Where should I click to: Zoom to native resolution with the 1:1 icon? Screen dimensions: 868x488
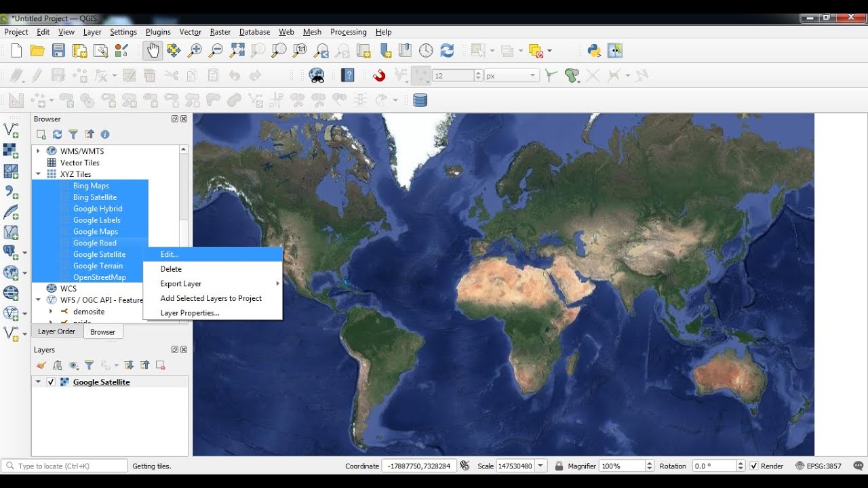[x=300, y=51]
